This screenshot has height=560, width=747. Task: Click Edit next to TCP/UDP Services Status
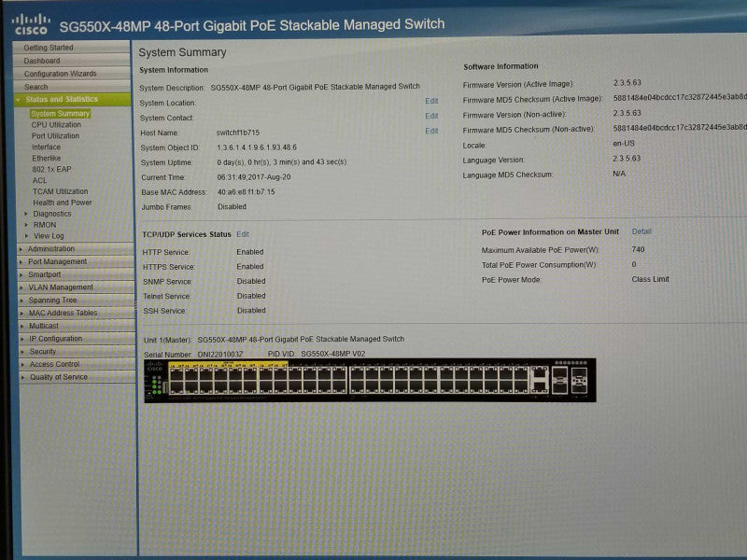[x=243, y=234]
